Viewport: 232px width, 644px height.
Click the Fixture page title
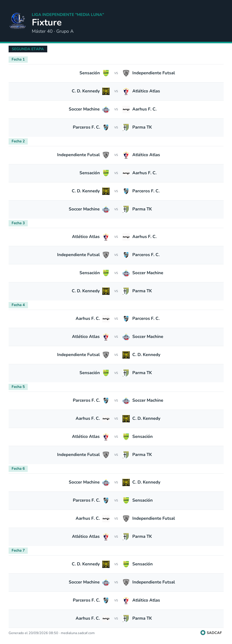[47, 22]
